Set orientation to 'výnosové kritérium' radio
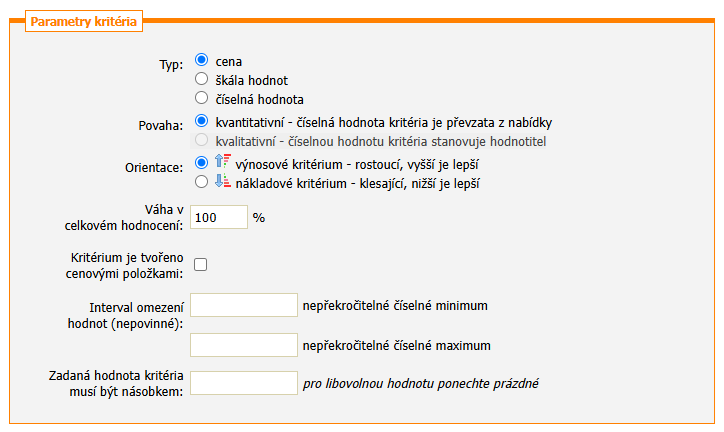724x432 pixels. tap(201, 162)
